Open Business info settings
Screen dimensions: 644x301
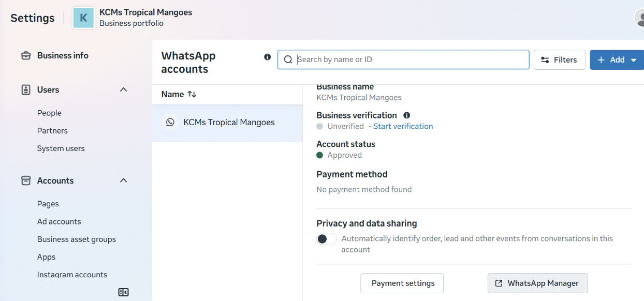(x=63, y=55)
